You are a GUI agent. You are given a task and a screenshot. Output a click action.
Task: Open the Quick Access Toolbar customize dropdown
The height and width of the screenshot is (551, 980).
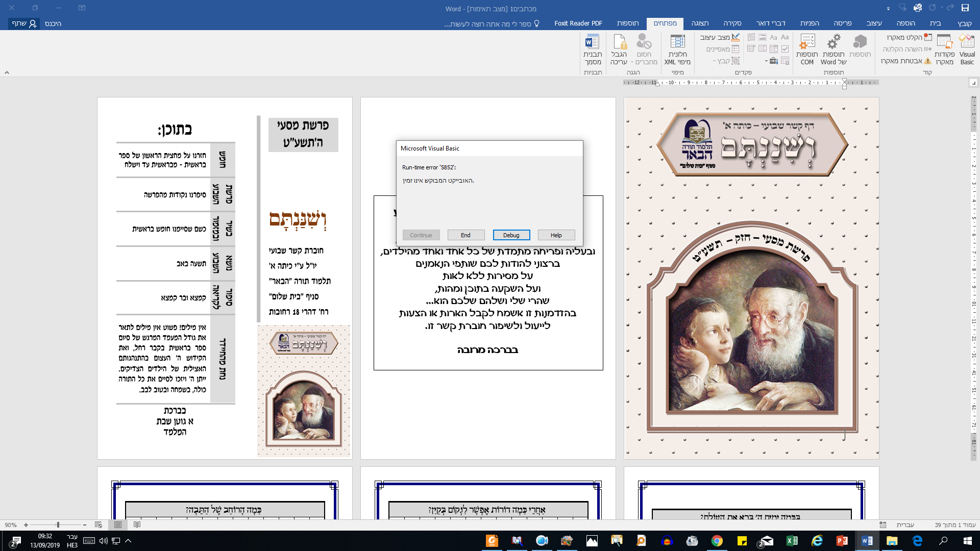click(x=888, y=8)
